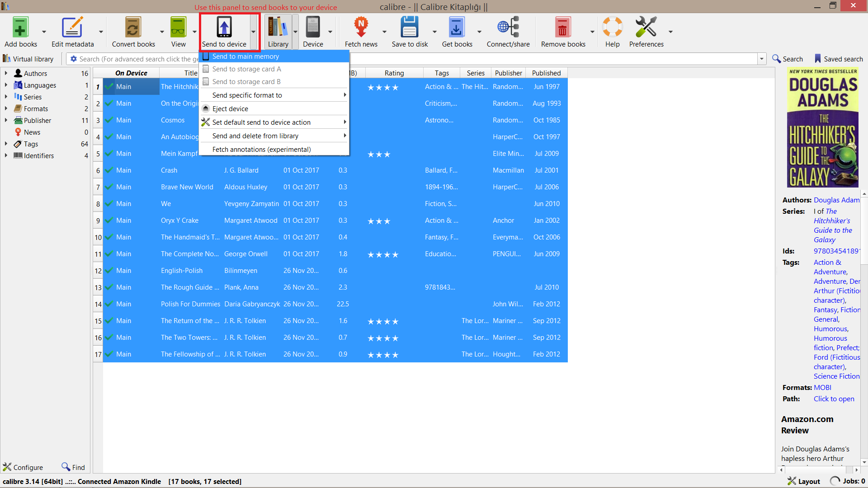
Task: Expand Save to disk dropdown arrow
Action: click(x=434, y=32)
